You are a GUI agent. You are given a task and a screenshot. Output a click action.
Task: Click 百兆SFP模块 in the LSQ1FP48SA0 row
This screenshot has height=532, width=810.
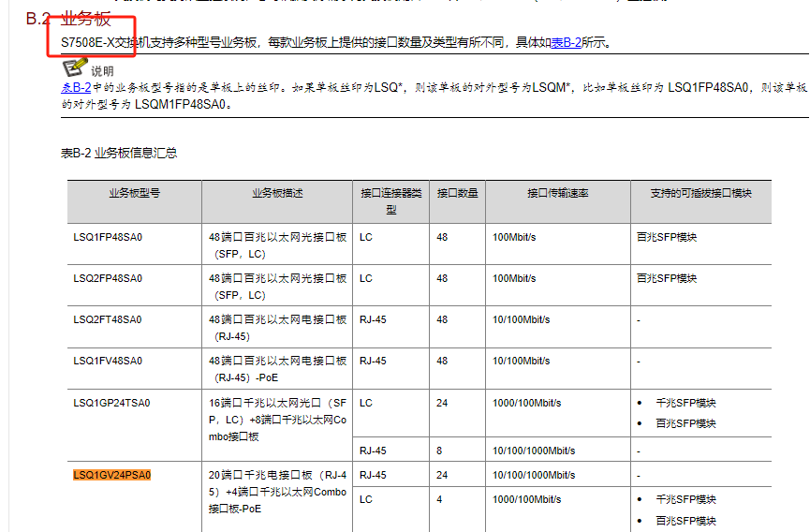pyautogui.click(x=667, y=237)
